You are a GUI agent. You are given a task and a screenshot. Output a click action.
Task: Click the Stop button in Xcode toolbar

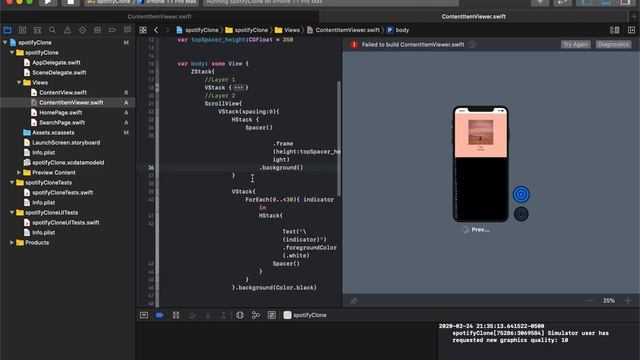pos(70,2)
